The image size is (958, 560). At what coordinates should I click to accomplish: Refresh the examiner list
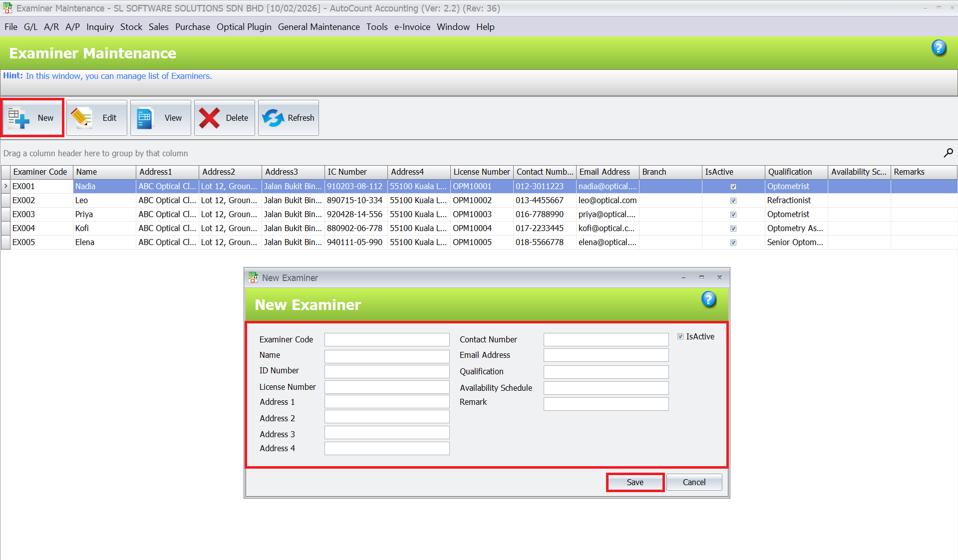(274, 117)
